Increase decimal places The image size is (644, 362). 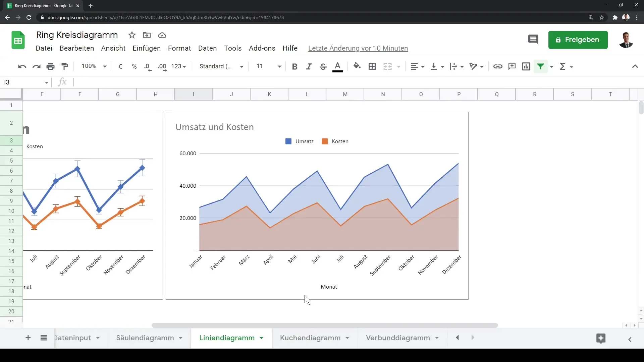point(162,67)
